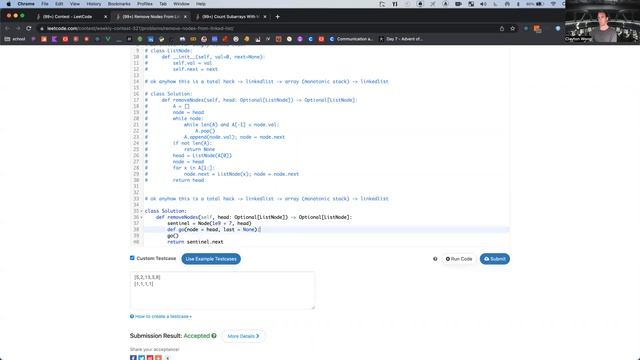
Task: Open the Bookmarks menu
Action: [119, 4]
